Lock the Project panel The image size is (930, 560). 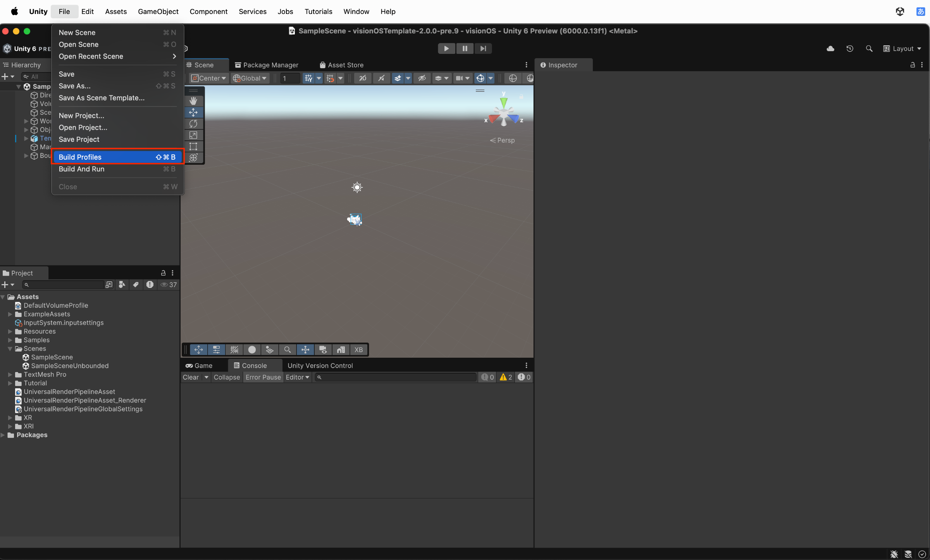pyautogui.click(x=163, y=273)
